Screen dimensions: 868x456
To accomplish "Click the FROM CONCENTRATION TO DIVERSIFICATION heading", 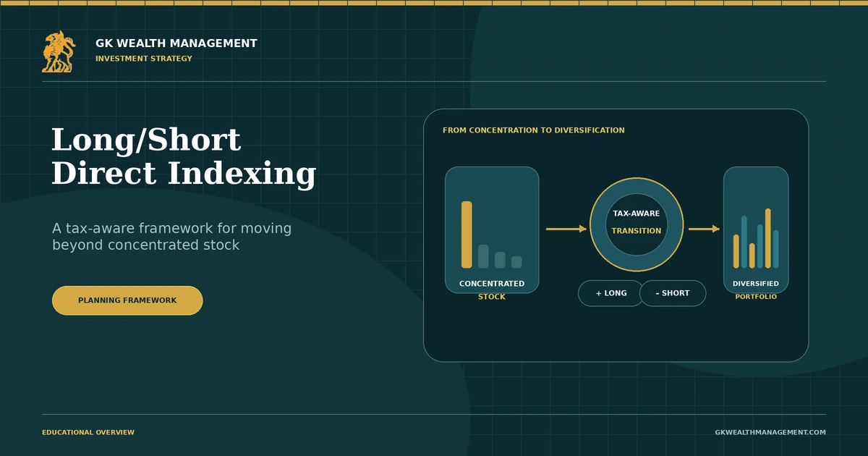I will pyautogui.click(x=534, y=130).
